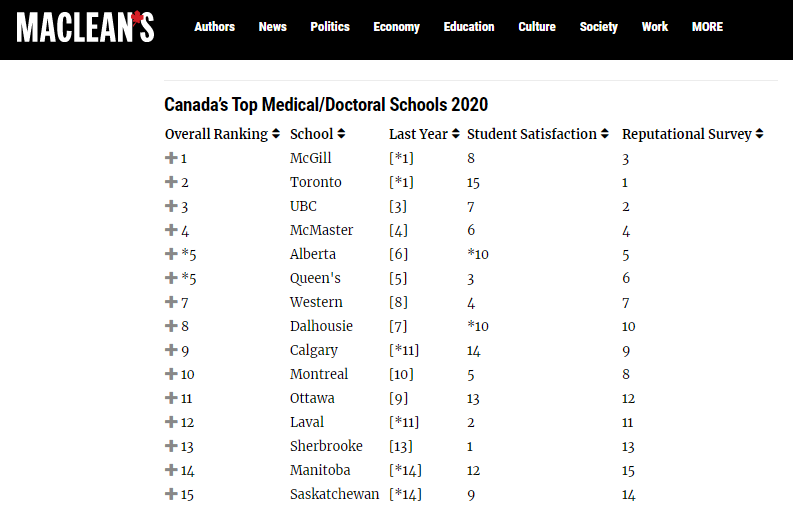
Task: Click the Maclean's logo
Action: click(x=85, y=27)
